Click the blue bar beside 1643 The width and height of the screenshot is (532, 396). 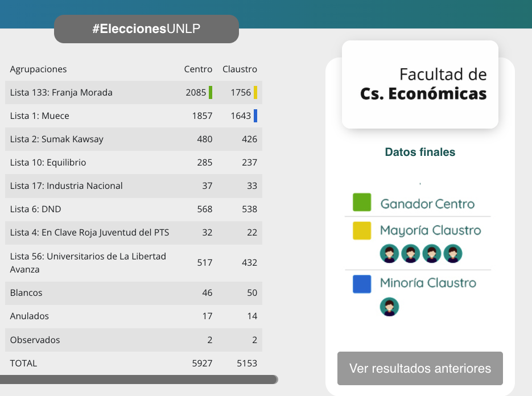pos(255,115)
